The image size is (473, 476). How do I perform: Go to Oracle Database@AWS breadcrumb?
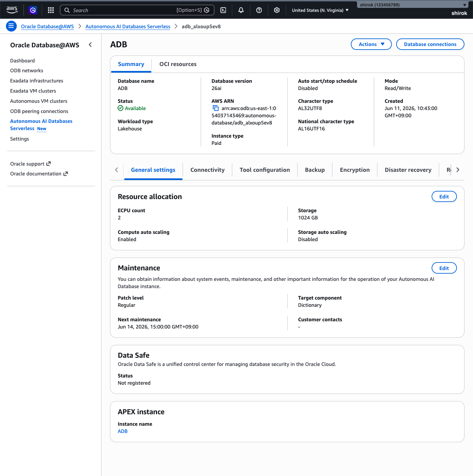point(47,27)
